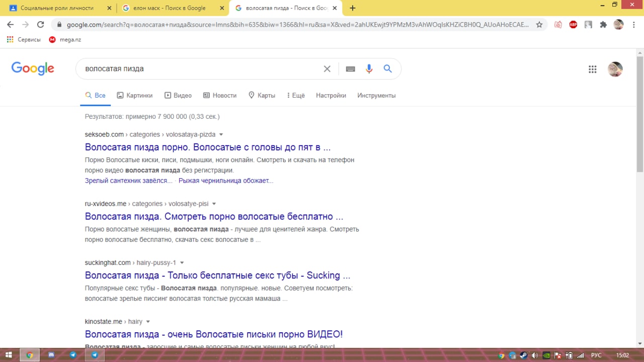Click the page vertical scrollbar thumb

click(x=640, y=113)
